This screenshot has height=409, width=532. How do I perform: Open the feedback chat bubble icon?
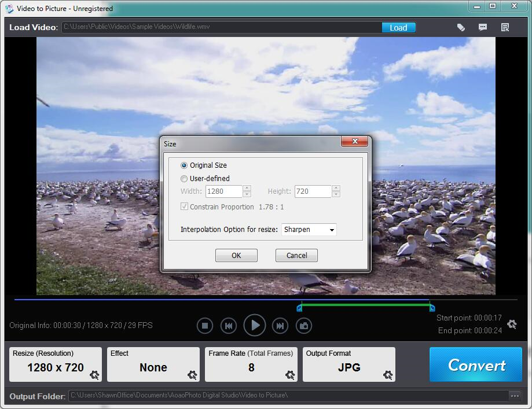[482, 27]
